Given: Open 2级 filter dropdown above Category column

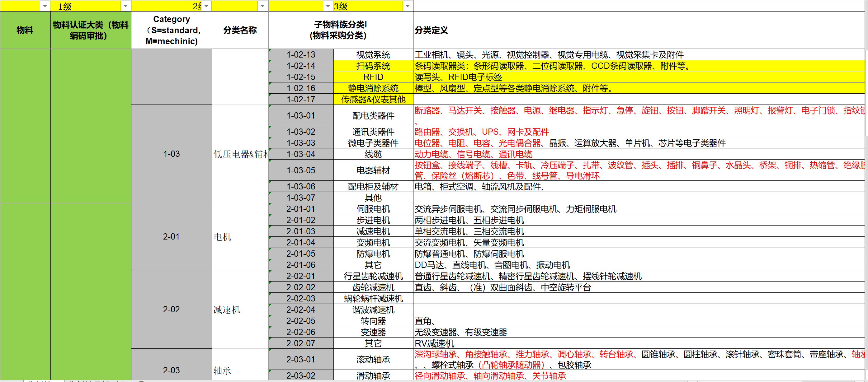Looking at the screenshot, I should pos(206,6).
